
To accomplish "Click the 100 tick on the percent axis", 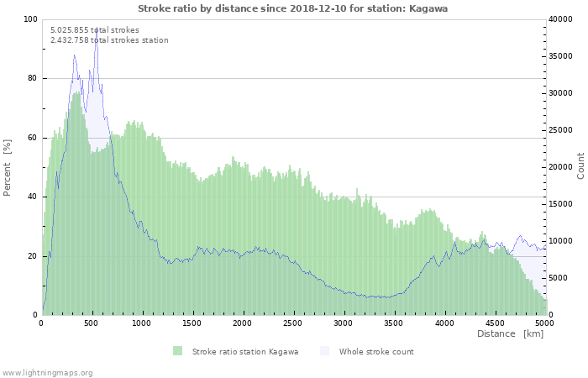I will 30,19.
